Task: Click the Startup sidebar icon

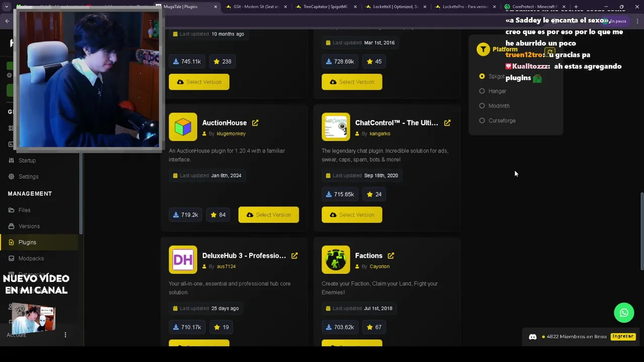Action: point(11,160)
